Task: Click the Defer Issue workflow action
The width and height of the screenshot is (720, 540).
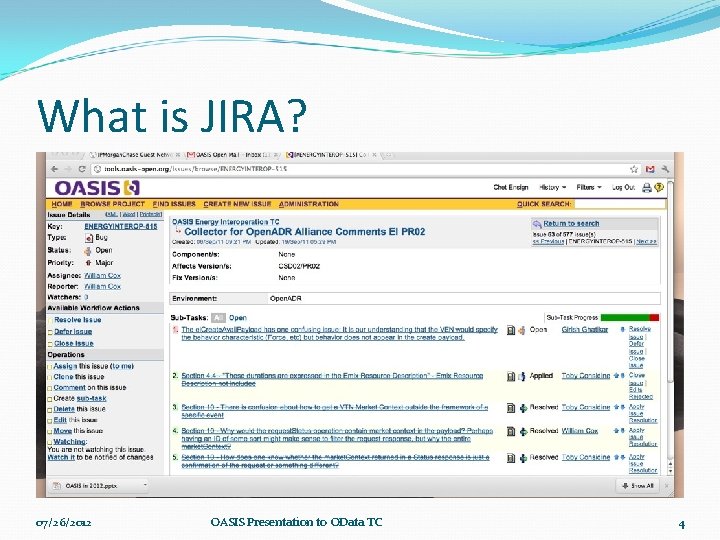Action: pos(73,332)
